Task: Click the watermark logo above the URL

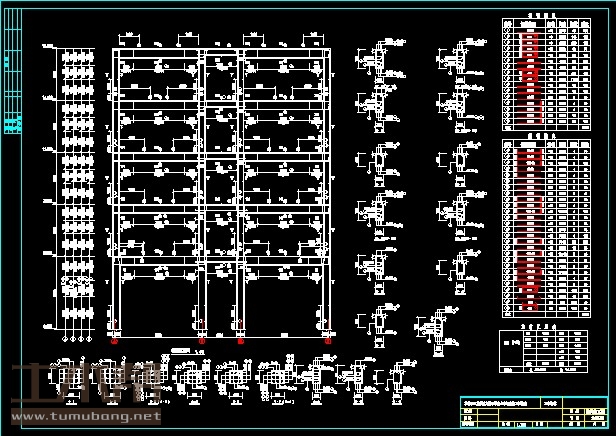Action: click(85, 385)
